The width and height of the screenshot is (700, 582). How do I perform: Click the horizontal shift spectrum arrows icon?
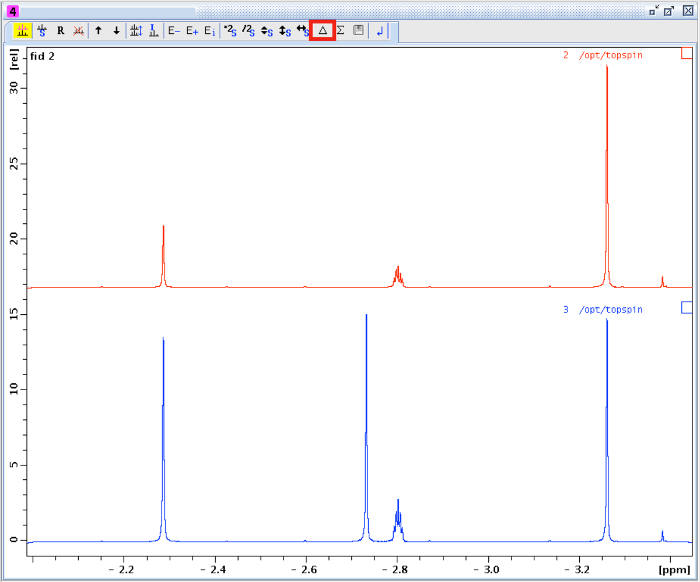tap(303, 31)
